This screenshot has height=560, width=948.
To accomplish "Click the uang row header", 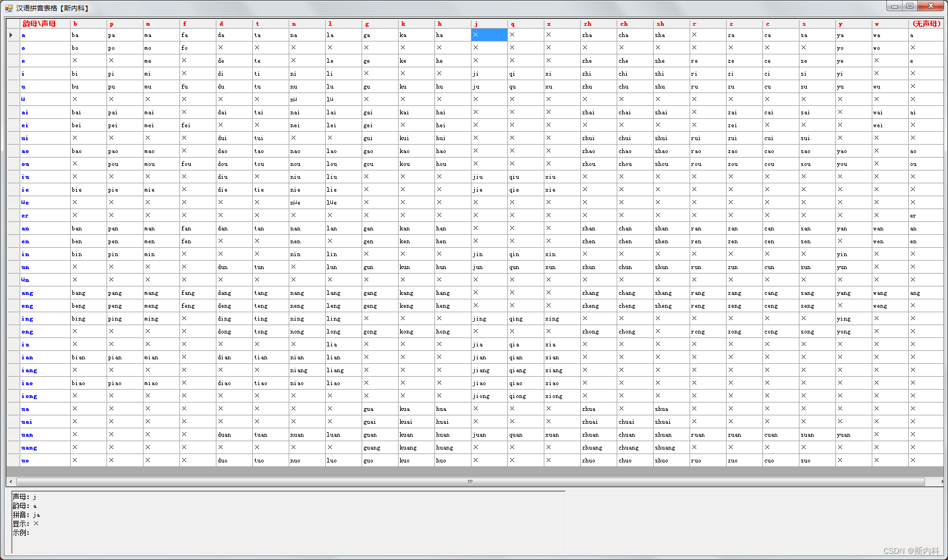I will (x=45, y=447).
